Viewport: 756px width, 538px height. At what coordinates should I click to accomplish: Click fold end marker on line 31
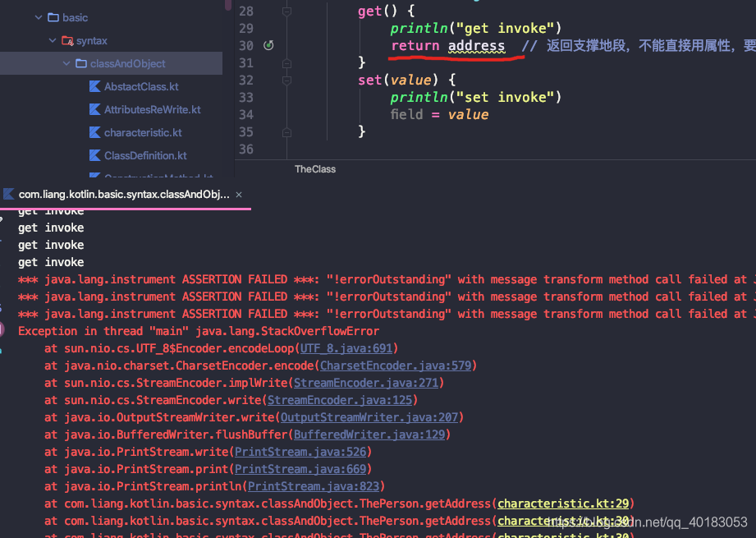coord(286,63)
